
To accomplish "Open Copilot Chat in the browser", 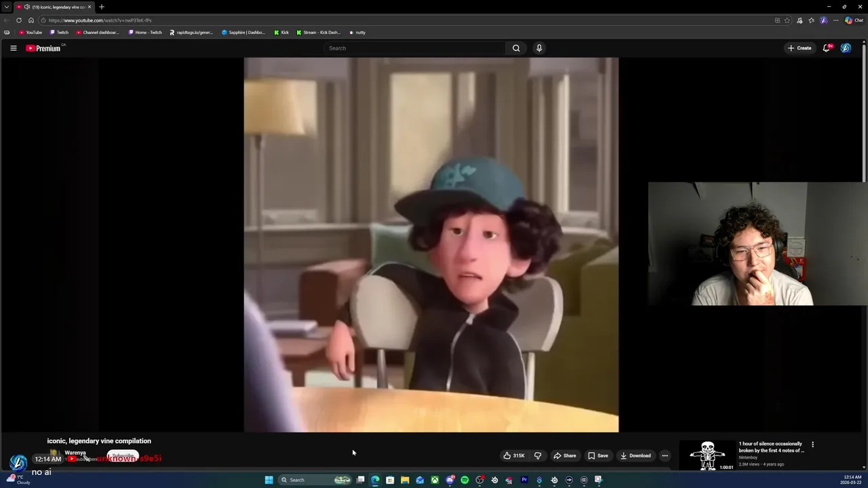I will [x=854, y=20].
